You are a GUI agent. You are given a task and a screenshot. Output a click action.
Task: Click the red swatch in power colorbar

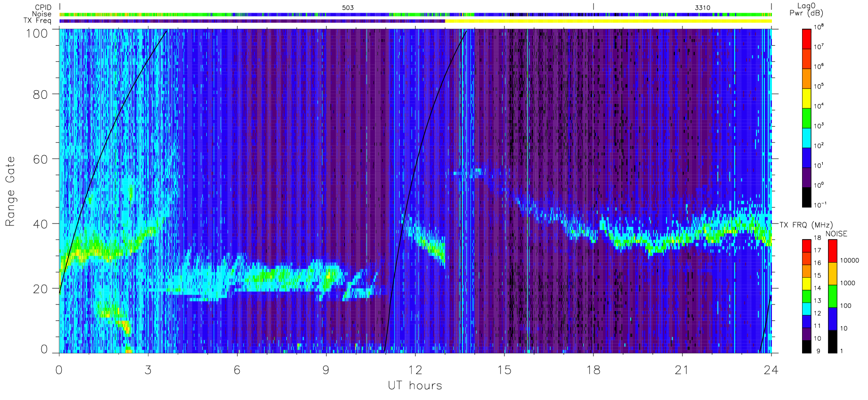coord(807,39)
